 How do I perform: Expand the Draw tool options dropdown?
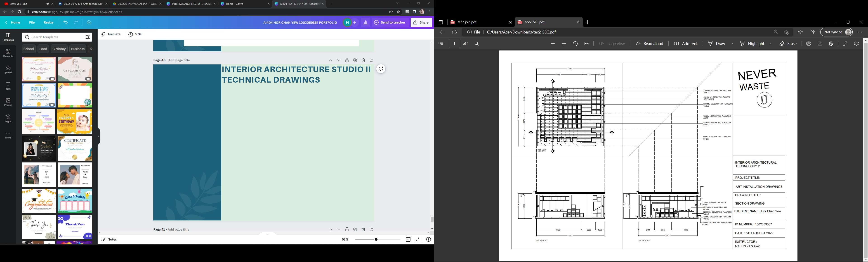(x=731, y=44)
